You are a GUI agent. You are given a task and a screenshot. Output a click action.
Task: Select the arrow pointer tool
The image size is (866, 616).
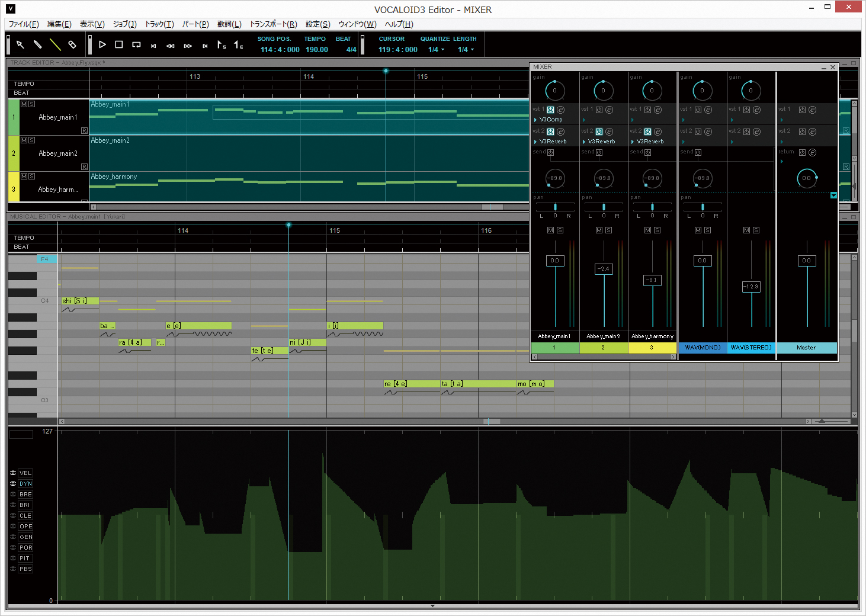point(20,44)
